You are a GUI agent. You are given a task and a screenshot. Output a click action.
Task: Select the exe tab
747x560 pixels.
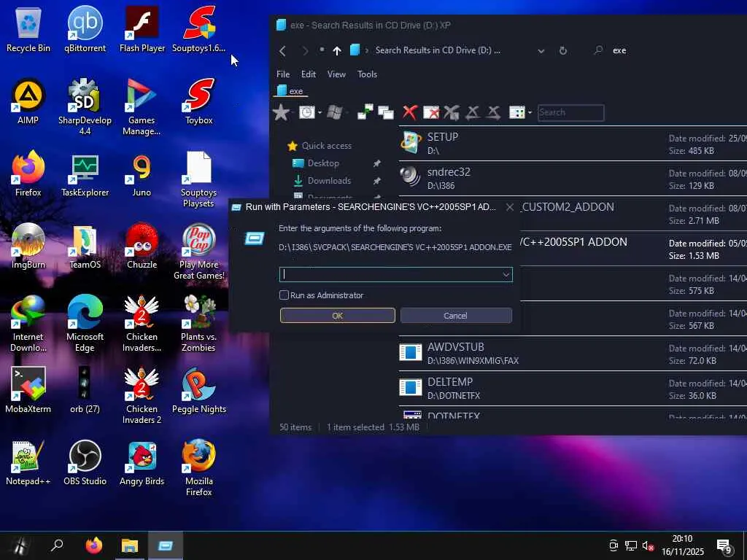290,91
